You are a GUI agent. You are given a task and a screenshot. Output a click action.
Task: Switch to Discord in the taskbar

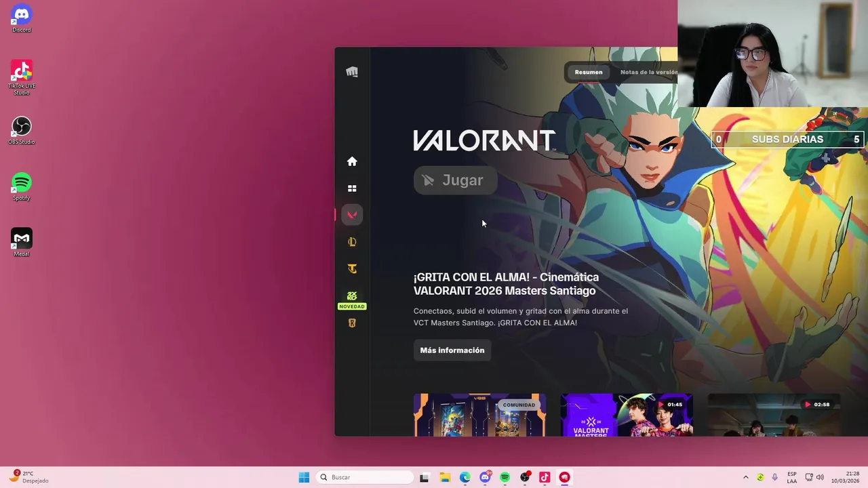click(485, 477)
